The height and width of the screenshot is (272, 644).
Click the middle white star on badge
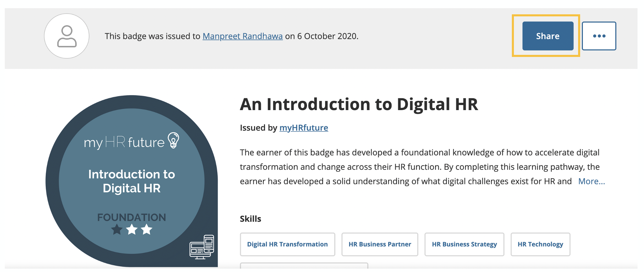point(132,229)
